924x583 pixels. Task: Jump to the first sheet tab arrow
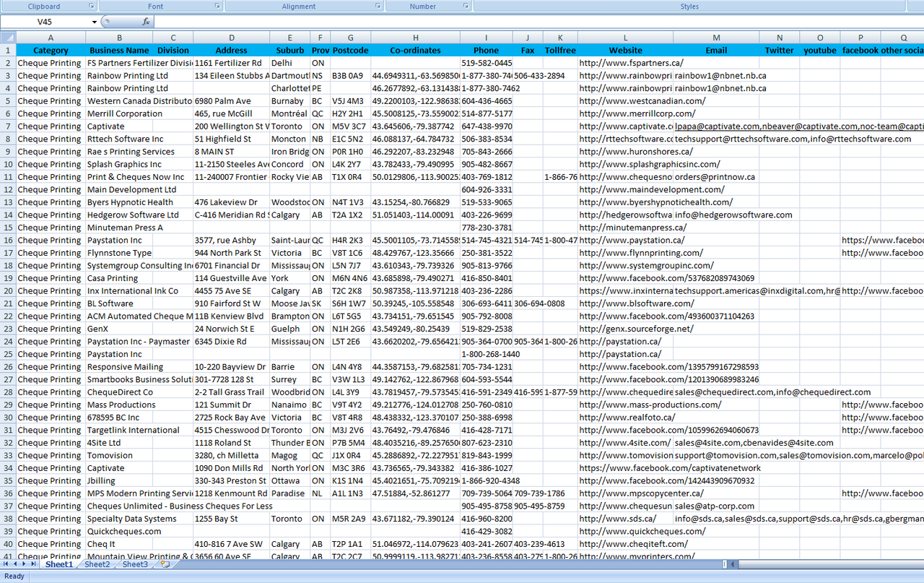click(6, 564)
